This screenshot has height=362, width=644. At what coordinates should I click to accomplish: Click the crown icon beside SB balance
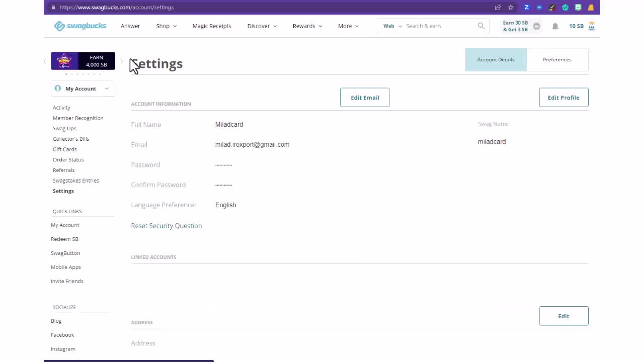click(x=592, y=26)
